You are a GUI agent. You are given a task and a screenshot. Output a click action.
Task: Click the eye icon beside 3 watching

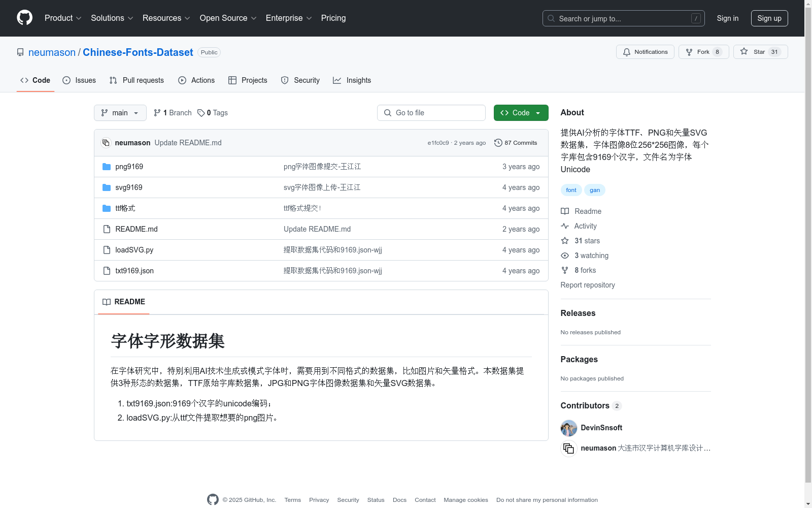point(565,256)
